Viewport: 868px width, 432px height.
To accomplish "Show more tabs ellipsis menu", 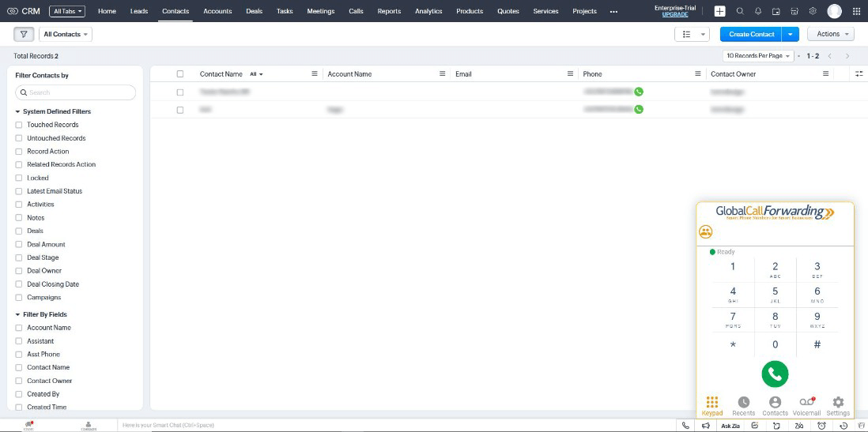I will point(613,11).
